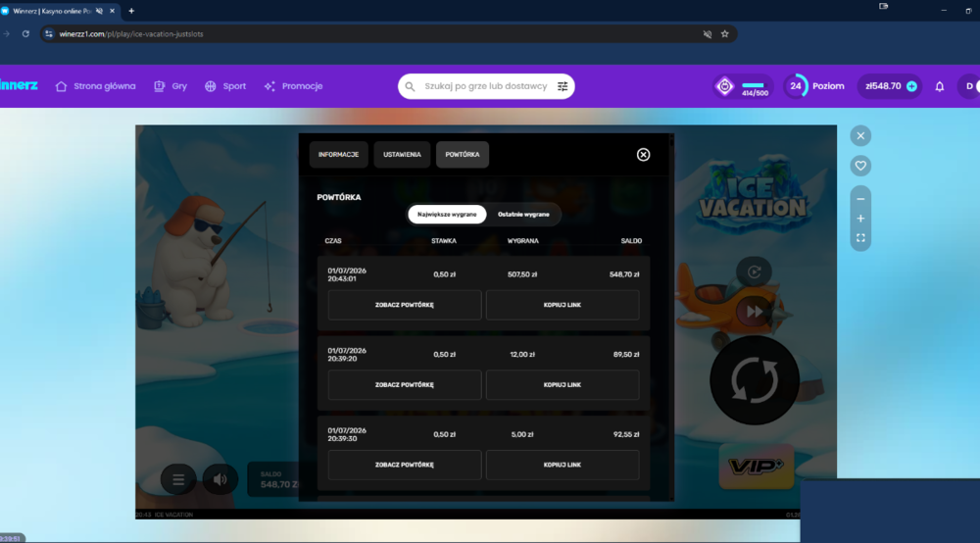Close the game with the side X button
This screenshot has width=980, height=543.
[860, 135]
